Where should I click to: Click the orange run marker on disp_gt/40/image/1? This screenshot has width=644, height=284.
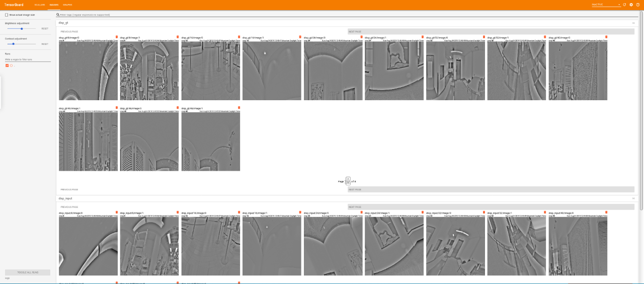point(117,108)
